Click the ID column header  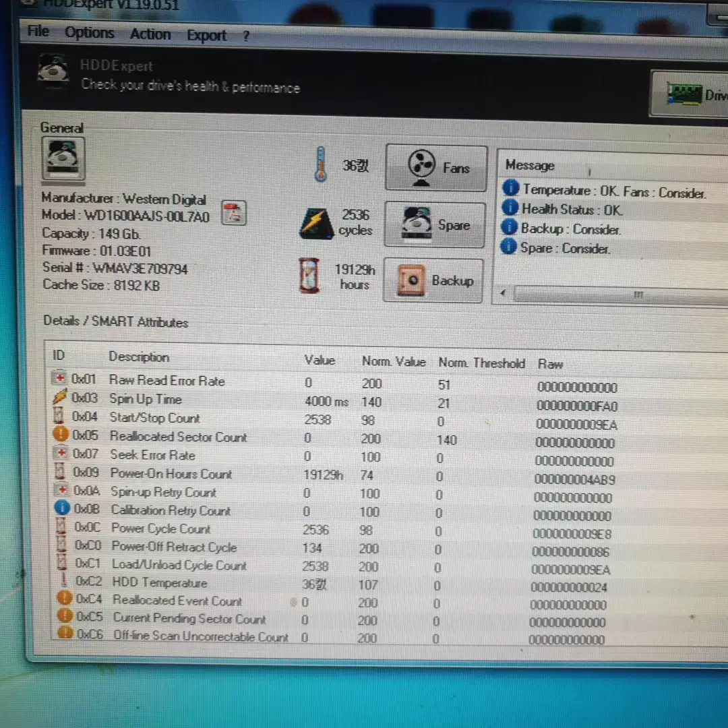pyautogui.click(x=59, y=355)
